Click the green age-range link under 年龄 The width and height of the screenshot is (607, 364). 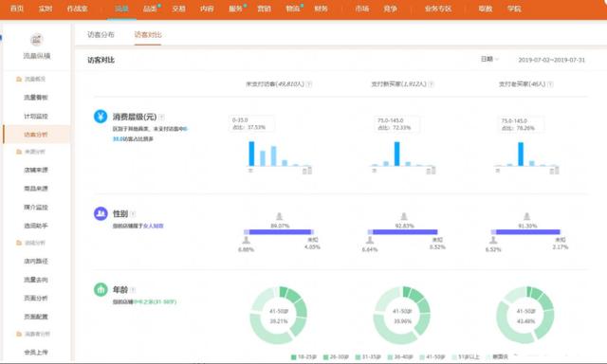click(155, 301)
